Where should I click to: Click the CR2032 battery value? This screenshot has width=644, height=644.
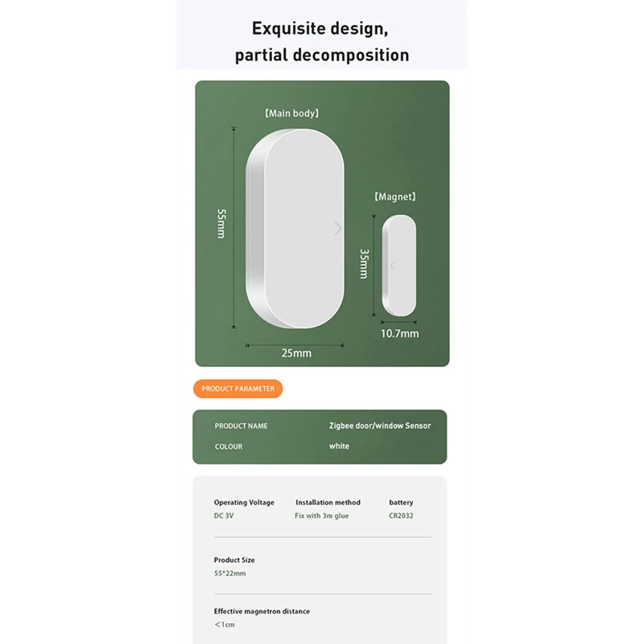pyautogui.click(x=401, y=516)
